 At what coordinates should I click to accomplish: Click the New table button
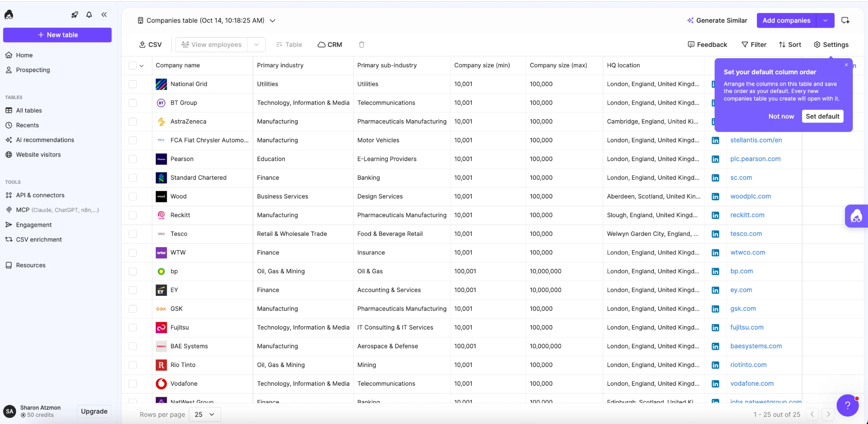[57, 35]
